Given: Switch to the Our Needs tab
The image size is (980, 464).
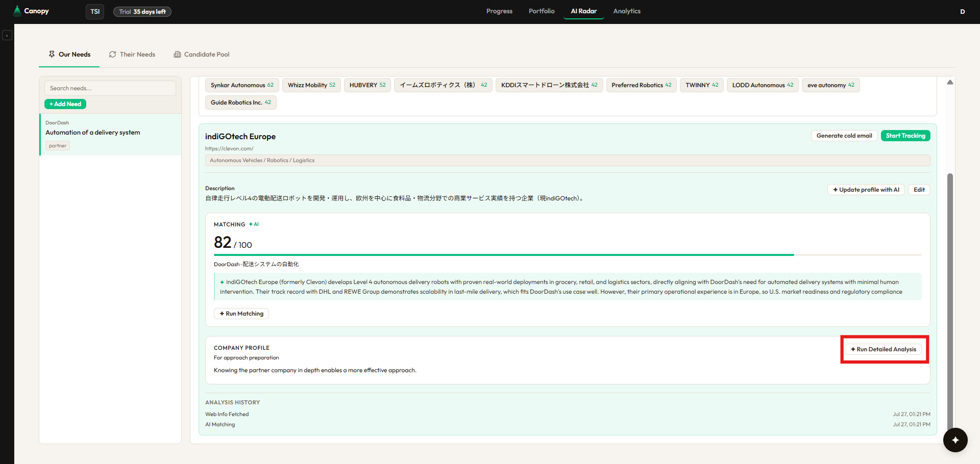Looking at the screenshot, I should tap(69, 55).
